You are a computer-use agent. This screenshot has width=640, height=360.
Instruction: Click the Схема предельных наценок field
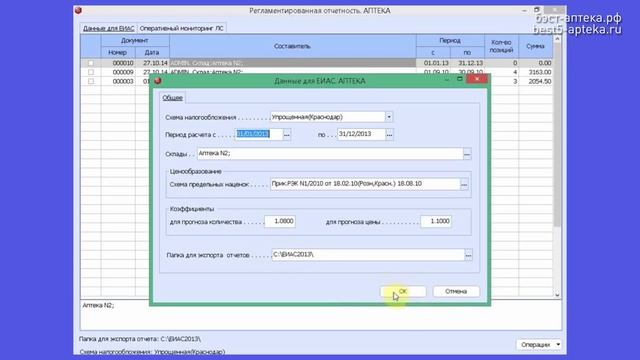(365, 184)
